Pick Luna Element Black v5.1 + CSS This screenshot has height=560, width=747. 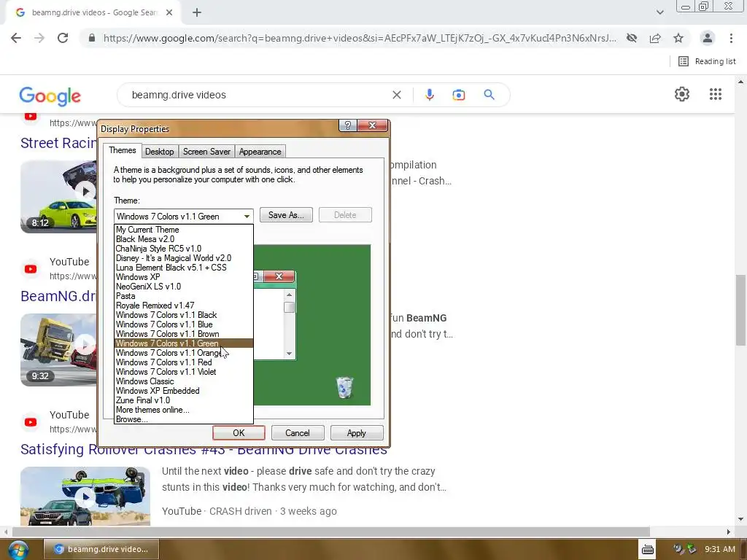[183, 268]
